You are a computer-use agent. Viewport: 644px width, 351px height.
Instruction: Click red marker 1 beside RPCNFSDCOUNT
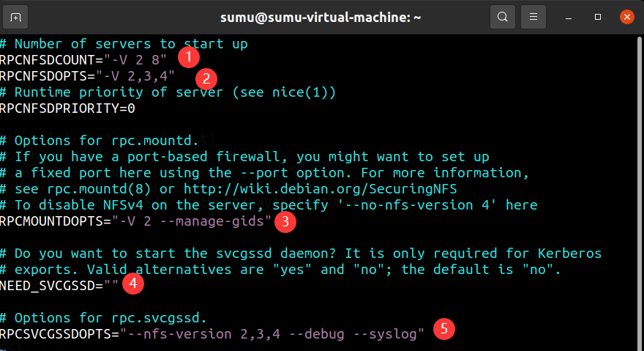tap(189, 56)
